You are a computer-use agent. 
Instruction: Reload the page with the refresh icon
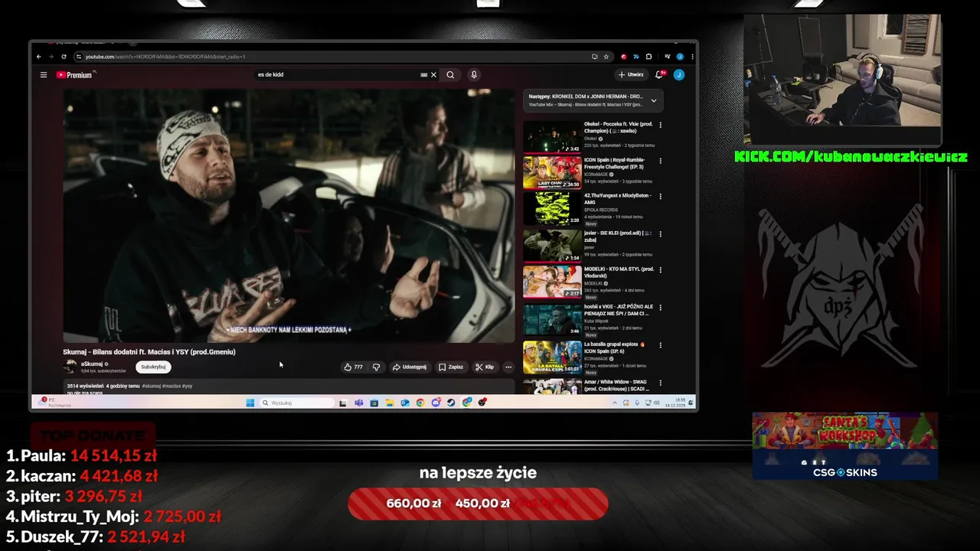click(65, 57)
